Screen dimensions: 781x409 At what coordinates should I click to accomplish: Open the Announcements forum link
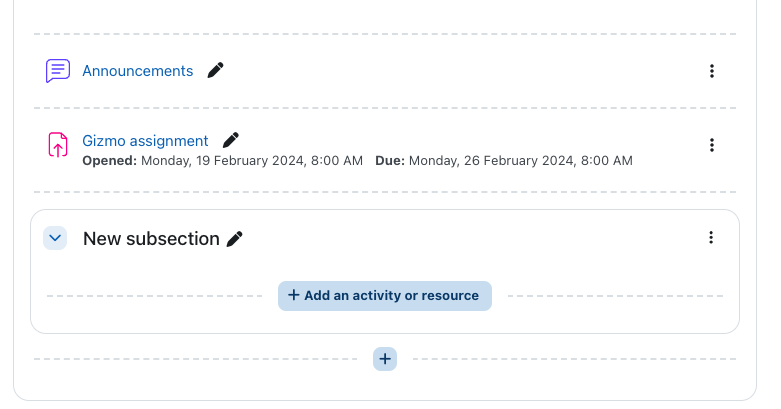pyautogui.click(x=137, y=71)
